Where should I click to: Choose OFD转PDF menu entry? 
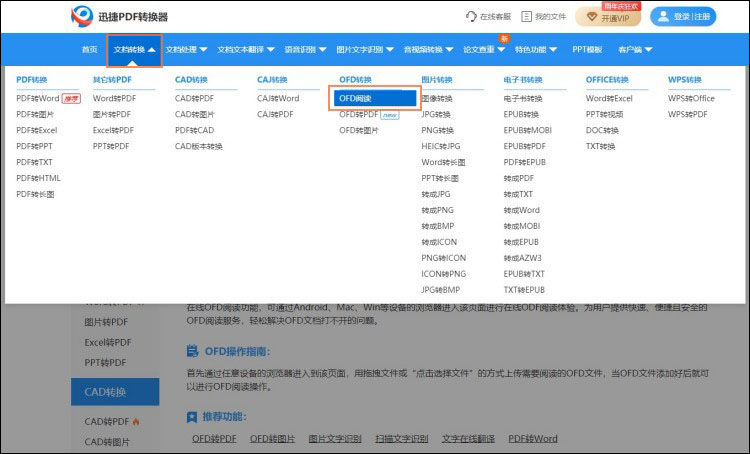[x=359, y=114]
